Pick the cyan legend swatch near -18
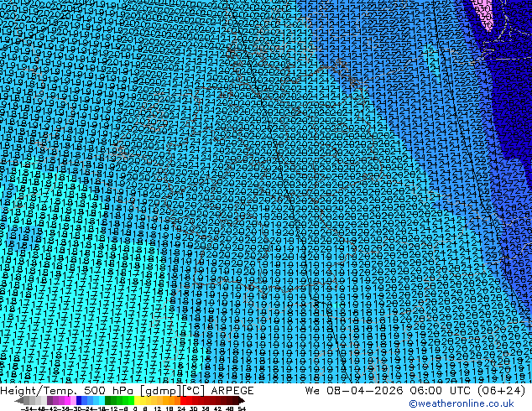This screenshot has height=411, width=532. pos(102,400)
